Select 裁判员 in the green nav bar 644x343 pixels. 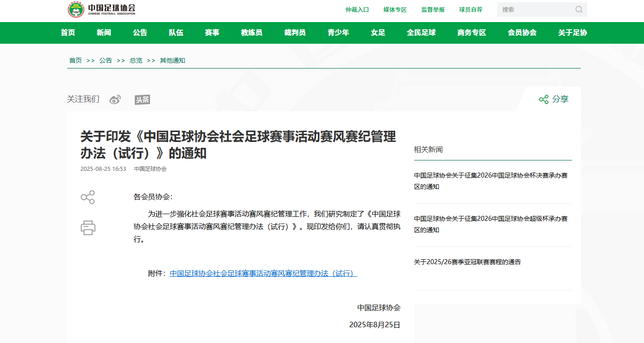tap(295, 32)
